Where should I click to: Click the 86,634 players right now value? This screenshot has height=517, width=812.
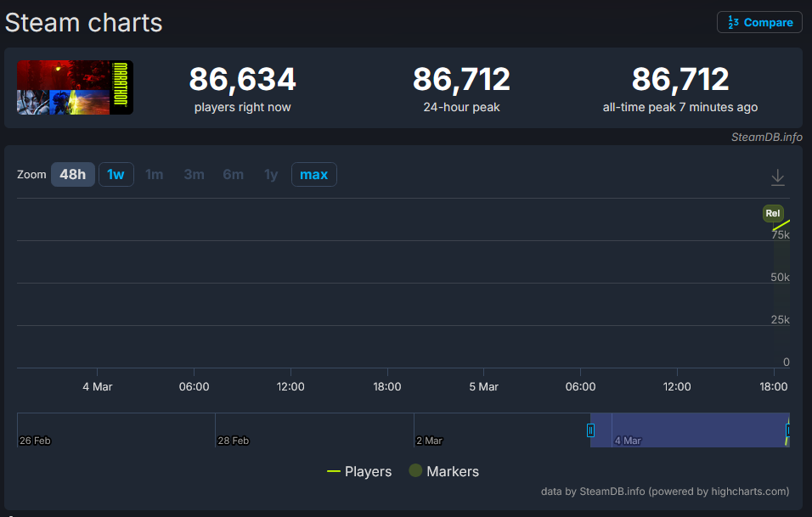tap(242, 79)
